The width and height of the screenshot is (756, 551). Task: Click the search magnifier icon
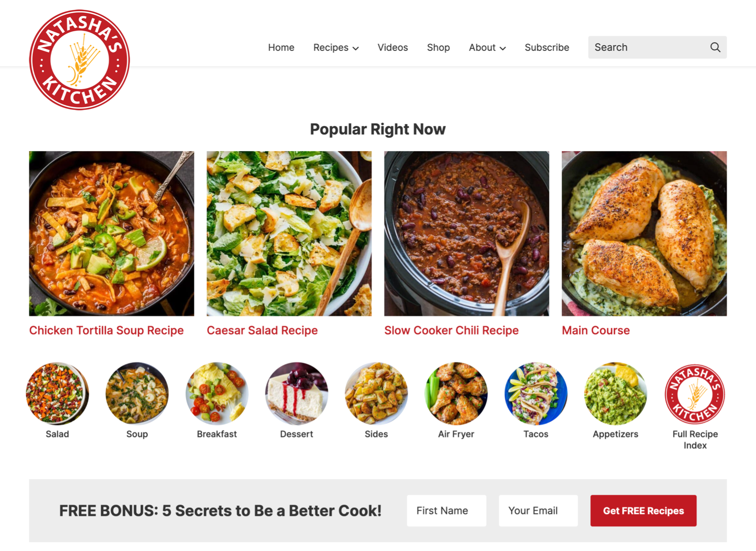click(715, 47)
